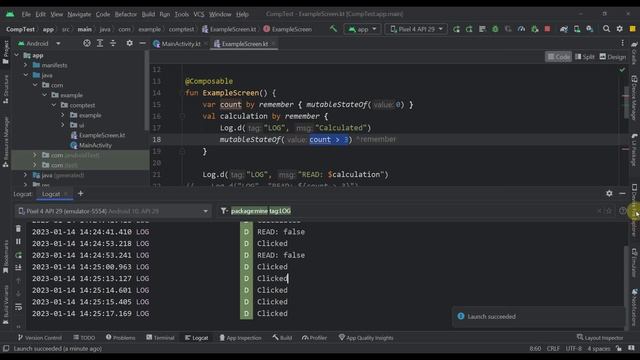The width and height of the screenshot is (640, 360).
Task: Click the Apply Code Changes icon
Action: 482,29
